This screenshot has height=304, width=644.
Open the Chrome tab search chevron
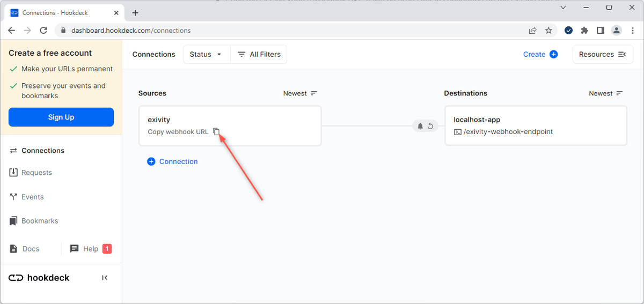(x=563, y=8)
